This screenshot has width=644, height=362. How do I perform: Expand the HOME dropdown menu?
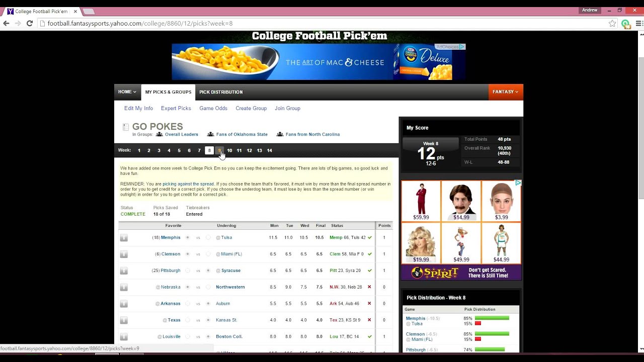(127, 92)
